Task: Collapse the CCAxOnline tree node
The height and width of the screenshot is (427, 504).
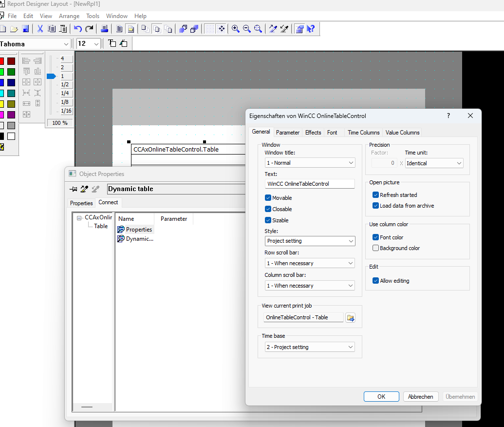Action: [x=79, y=217]
